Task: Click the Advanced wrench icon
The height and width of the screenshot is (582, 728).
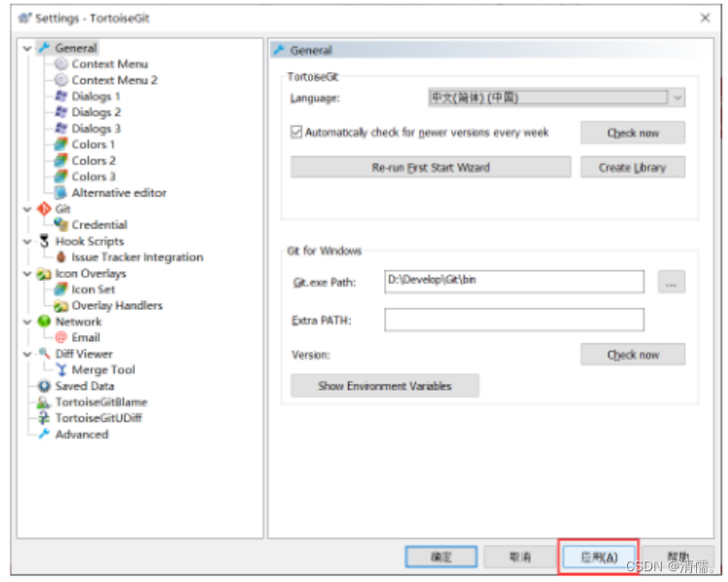Action: pyautogui.click(x=45, y=434)
